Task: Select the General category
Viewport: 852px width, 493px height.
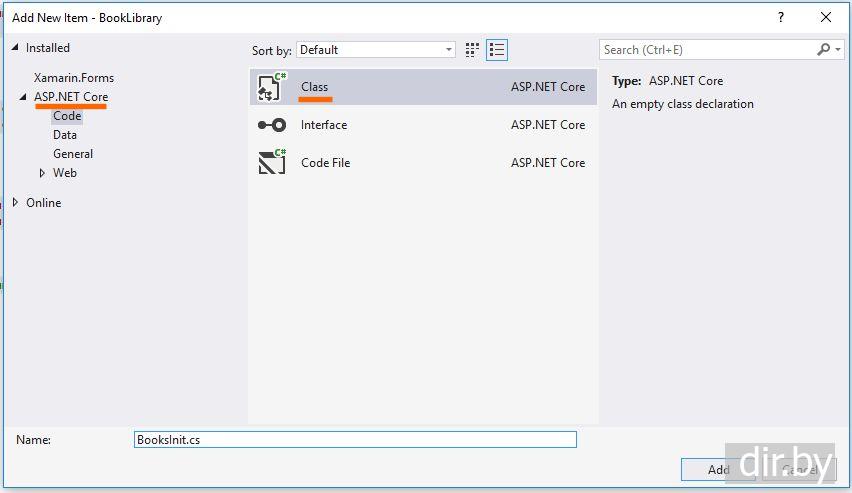Action: pyautogui.click(x=73, y=154)
